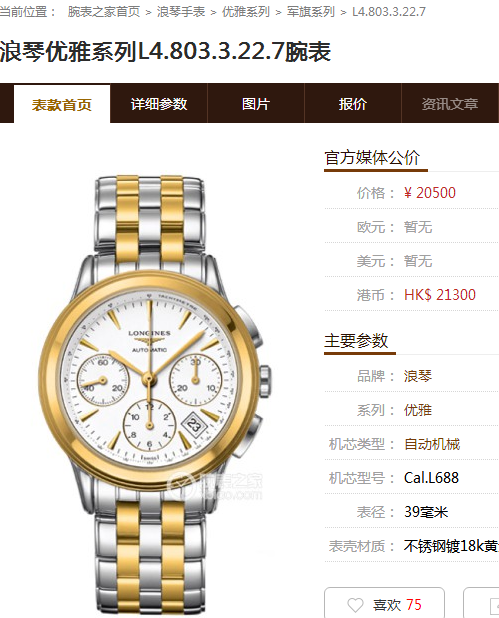The height and width of the screenshot is (618, 499).
Task: Open the 详细参数 tab
Action: pos(159,104)
